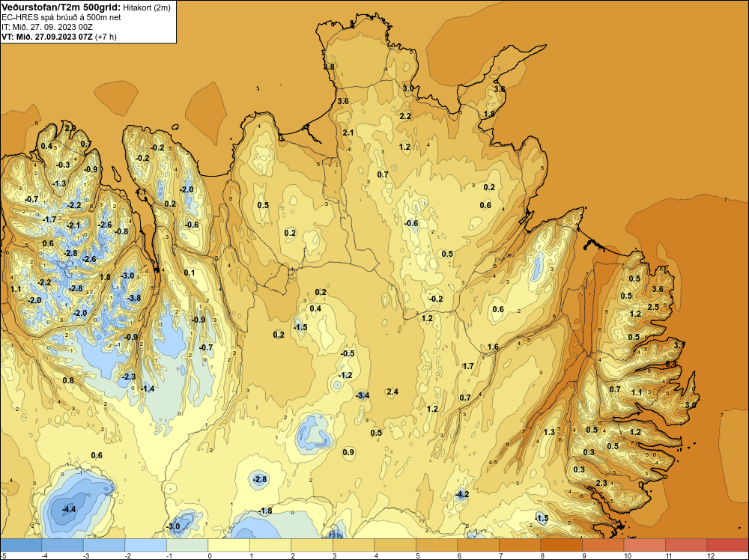This screenshot has height=560, width=749.
Task: Click the legend color right of 12
Action: (x=727, y=545)
